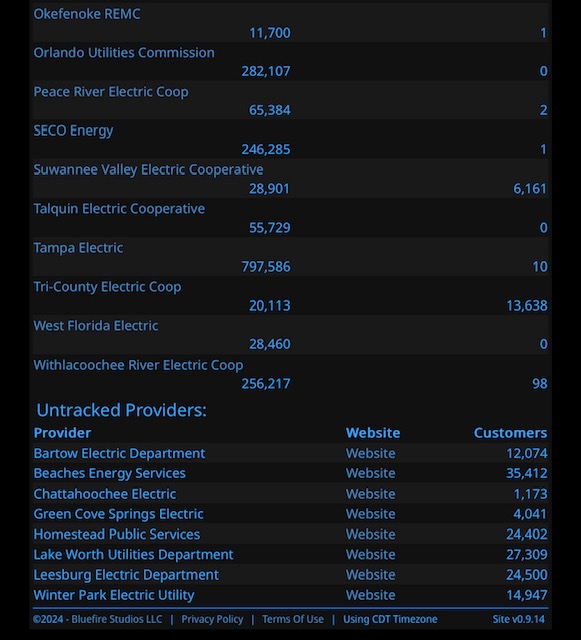This screenshot has height=640, width=581.
Task: Open Website link for Green Cove Springs
Action: [x=370, y=514]
